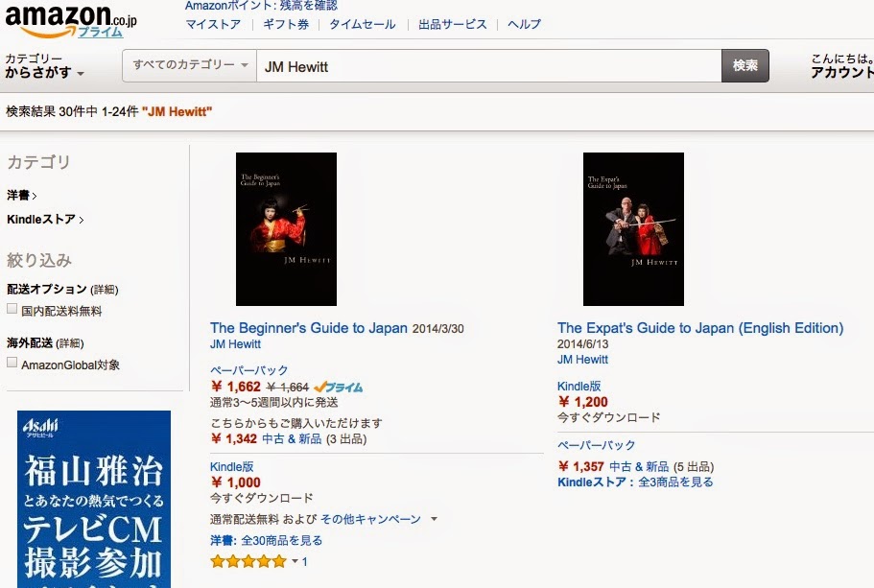Click the Asahi beer advertisement banner
Image resolution: width=874 pixels, height=588 pixels.
(x=94, y=499)
